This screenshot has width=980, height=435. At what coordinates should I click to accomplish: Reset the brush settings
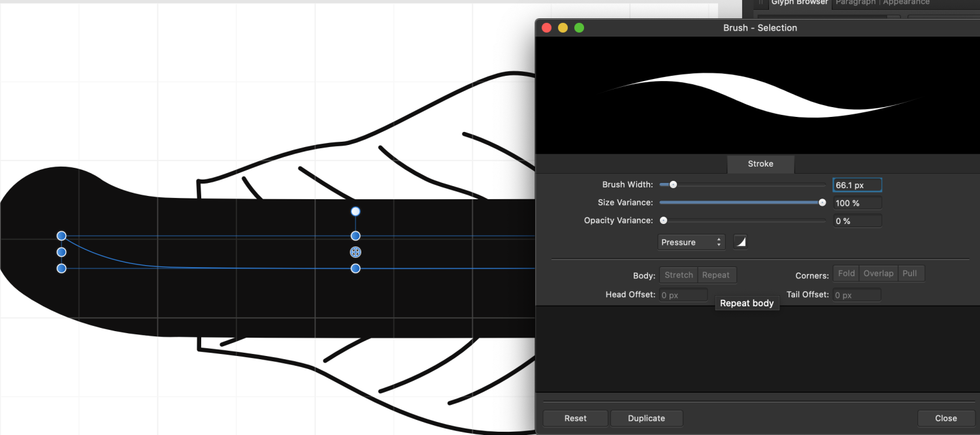click(575, 418)
